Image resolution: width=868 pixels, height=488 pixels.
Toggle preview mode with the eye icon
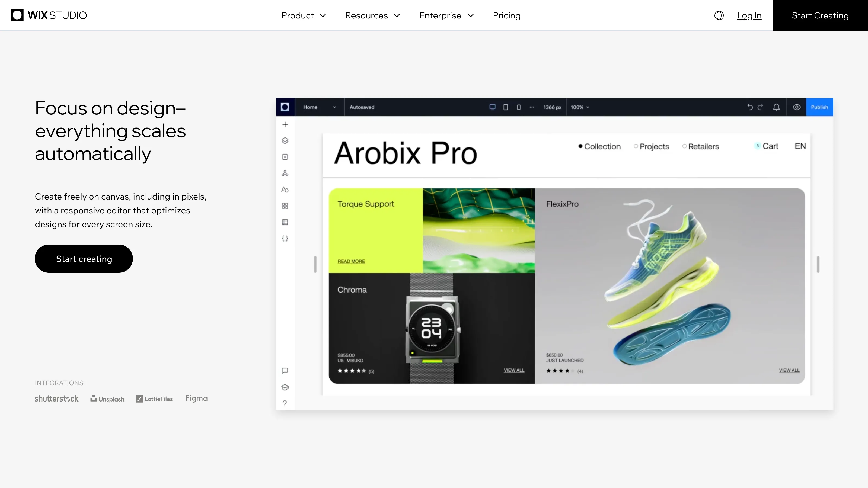pyautogui.click(x=797, y=107)
